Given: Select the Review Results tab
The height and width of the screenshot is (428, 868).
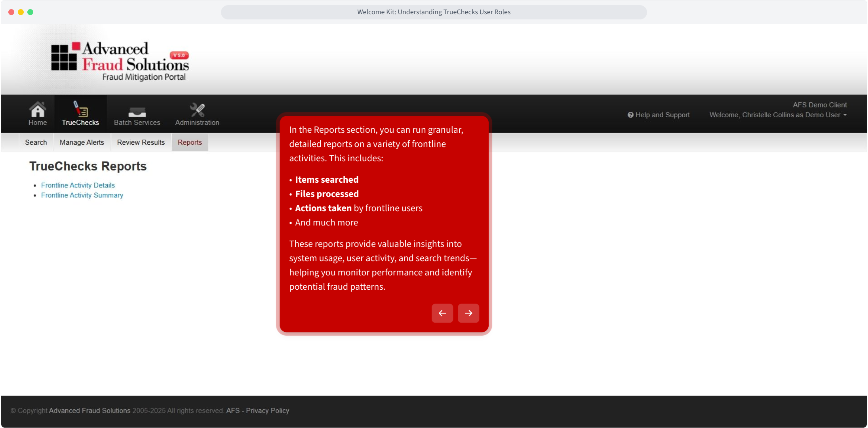Looking at the screenshot, I should tap(141, 142).
